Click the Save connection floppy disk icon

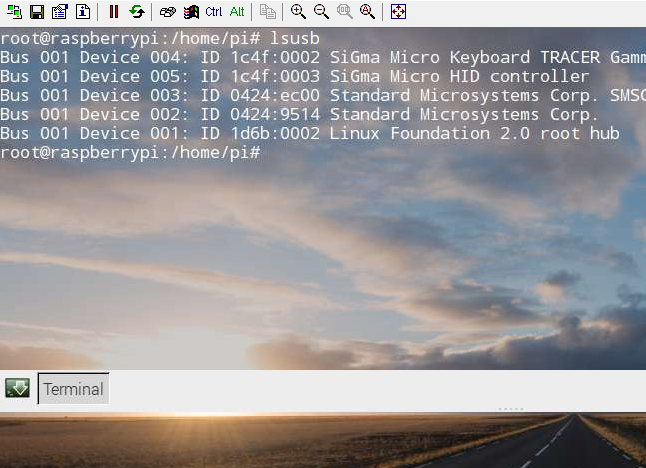click(x=37, y=12)
